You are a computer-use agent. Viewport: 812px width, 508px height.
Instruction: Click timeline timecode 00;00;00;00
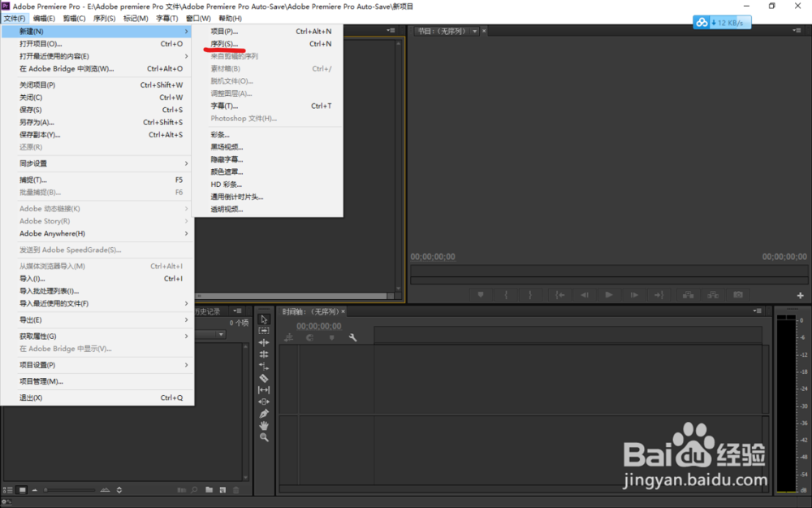point(318,326)
